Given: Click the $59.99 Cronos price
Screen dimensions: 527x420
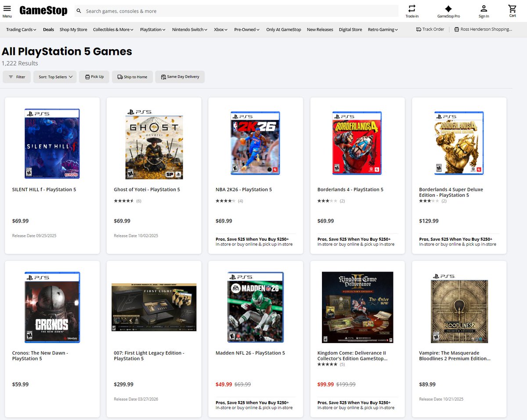Looking at the screenshot, I should point(20,384).
